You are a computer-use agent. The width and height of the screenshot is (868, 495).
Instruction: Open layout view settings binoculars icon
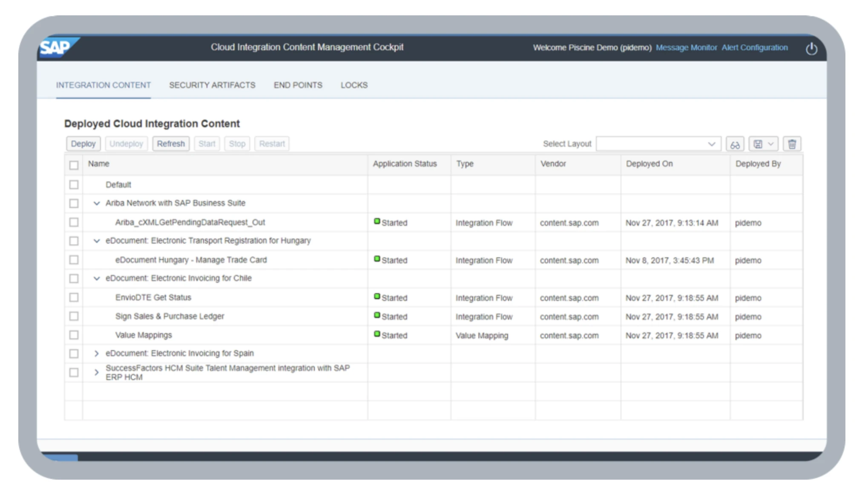735,144
